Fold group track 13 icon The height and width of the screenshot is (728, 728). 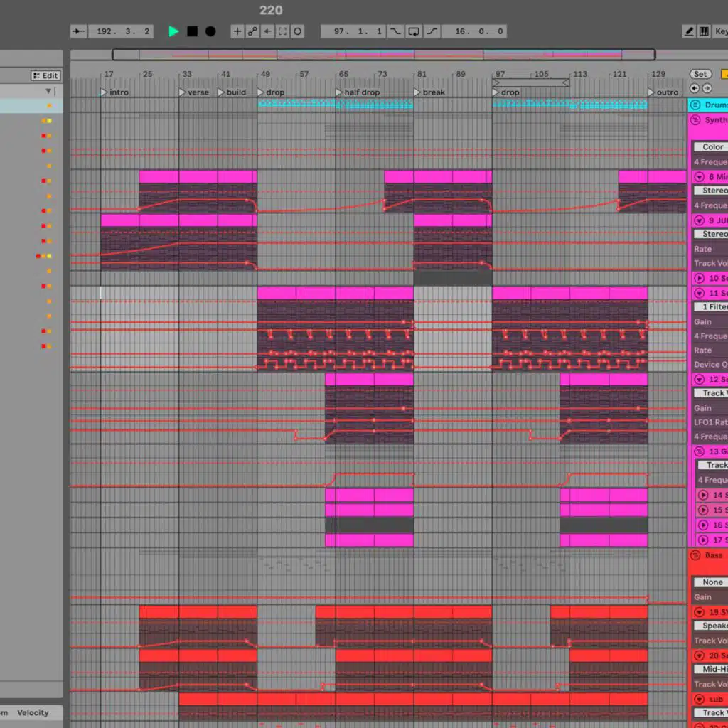(x=700, y=451)
